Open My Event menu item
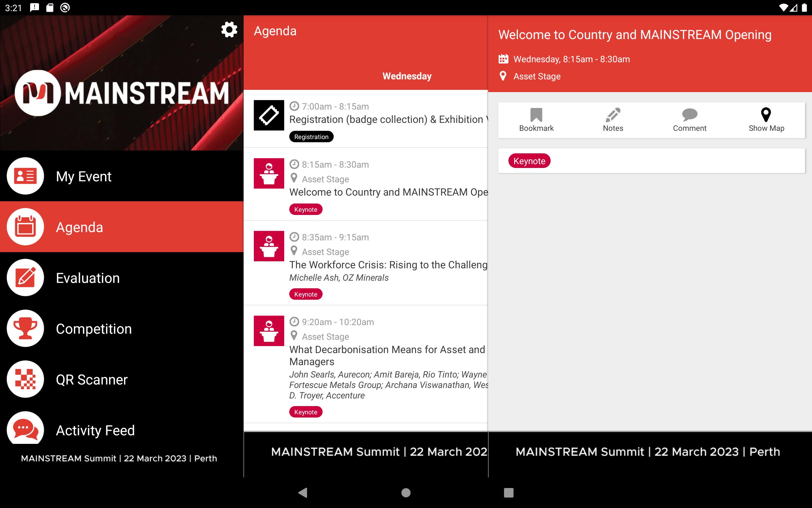This screenshot has height=508, width=812. coord(122,176)
